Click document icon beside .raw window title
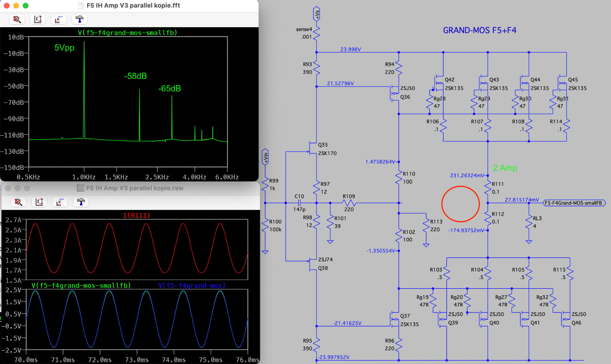The width and height of the screenshot is (611, 364). [81, 188]
